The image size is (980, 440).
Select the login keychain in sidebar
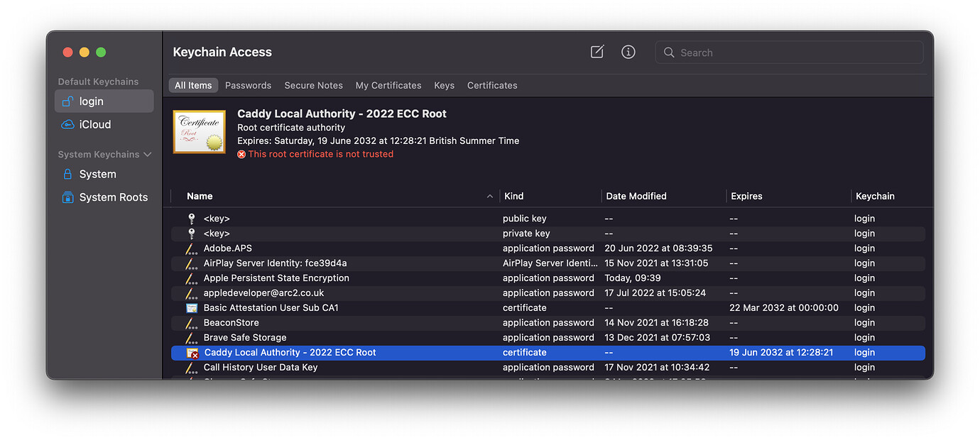click(x=104, y=101)
